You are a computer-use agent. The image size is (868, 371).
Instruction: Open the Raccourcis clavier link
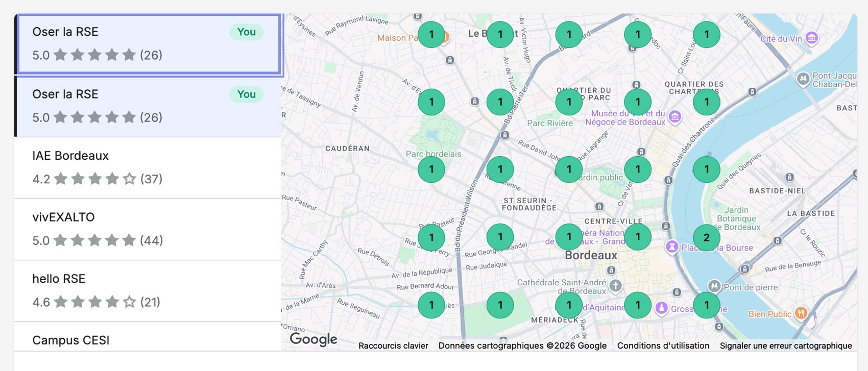click(x=393, y=345)
